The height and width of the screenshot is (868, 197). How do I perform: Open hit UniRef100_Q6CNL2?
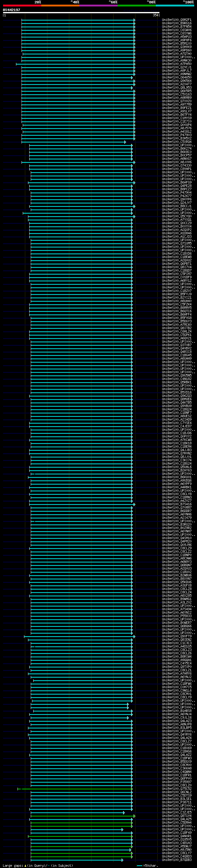click(177, 792)
